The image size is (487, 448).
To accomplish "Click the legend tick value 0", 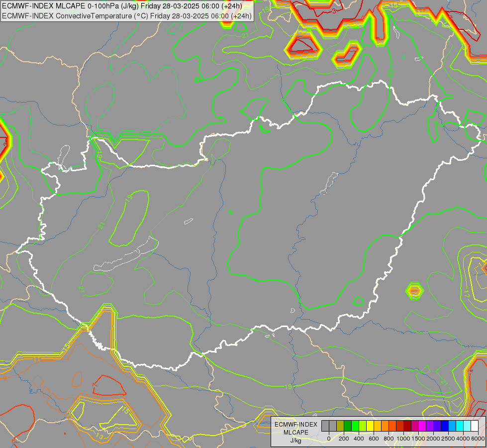I will coord(329,439).
